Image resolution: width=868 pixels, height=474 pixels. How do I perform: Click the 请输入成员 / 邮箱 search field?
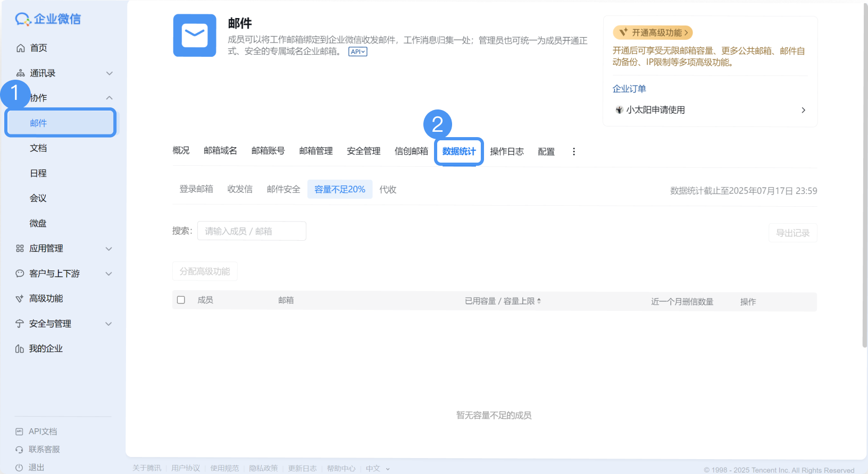click(252, 231)
